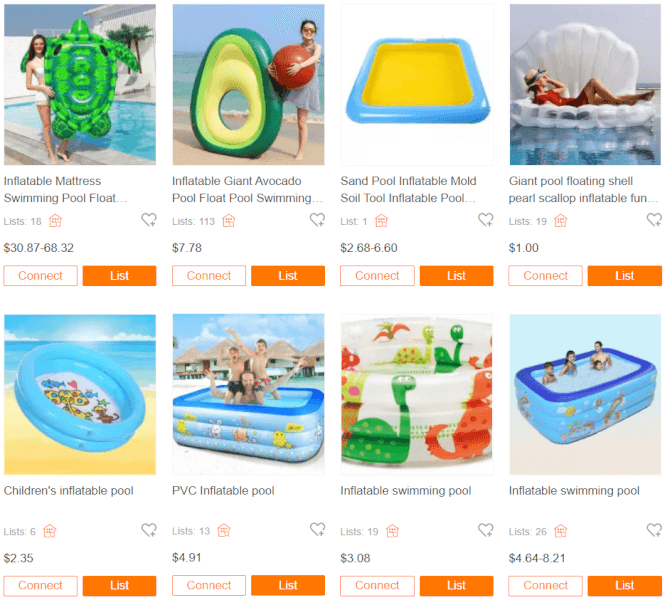Click store icon beside Lists: 113
The image size is (665, 600).
[x=229, y=221]
